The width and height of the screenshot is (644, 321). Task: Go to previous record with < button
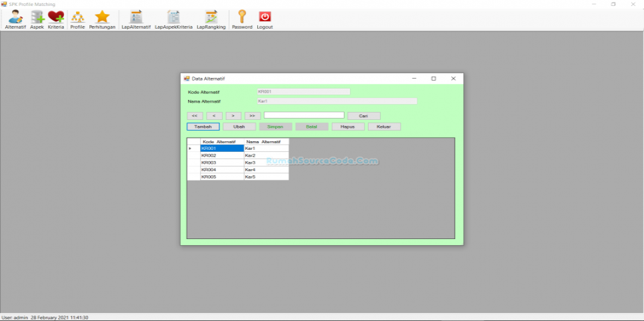[x=214, y=116]
